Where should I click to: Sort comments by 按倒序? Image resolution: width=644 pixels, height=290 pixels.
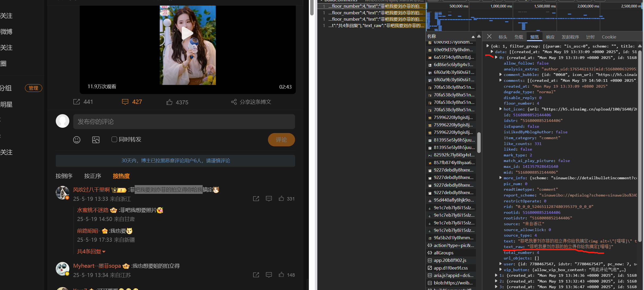64,176
